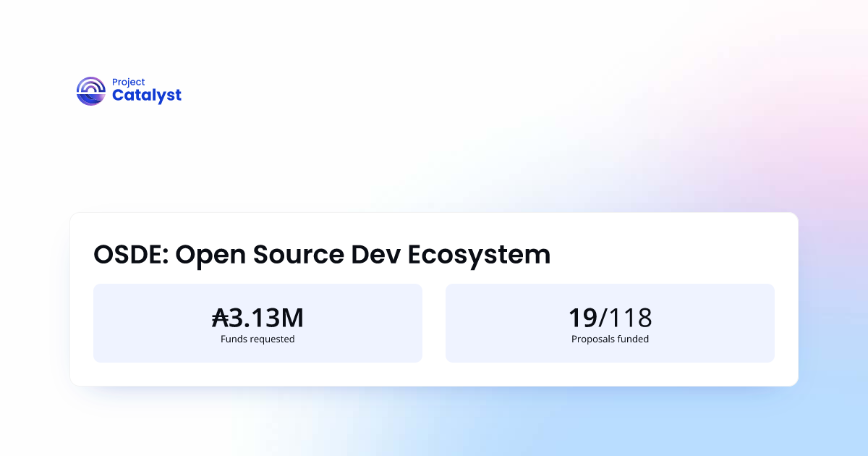
Task: Click the Catalyst wordmark text
Action: [147, 95]
